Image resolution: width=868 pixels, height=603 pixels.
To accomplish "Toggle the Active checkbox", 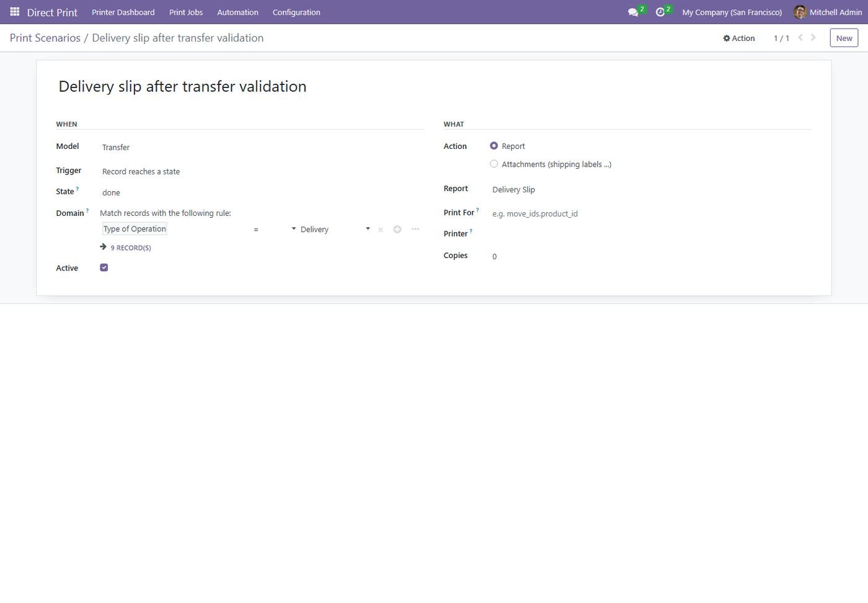I will coord(104,267).
